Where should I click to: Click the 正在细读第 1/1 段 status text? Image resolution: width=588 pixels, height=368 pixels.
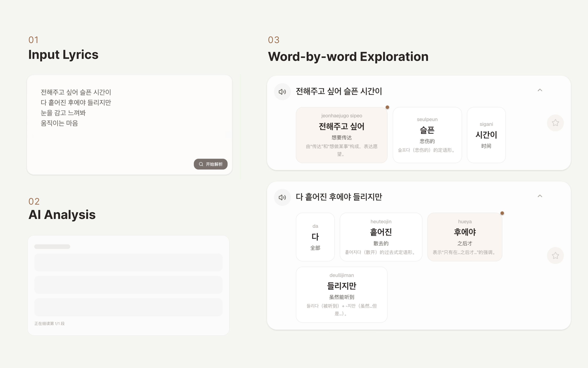(50, 323)
